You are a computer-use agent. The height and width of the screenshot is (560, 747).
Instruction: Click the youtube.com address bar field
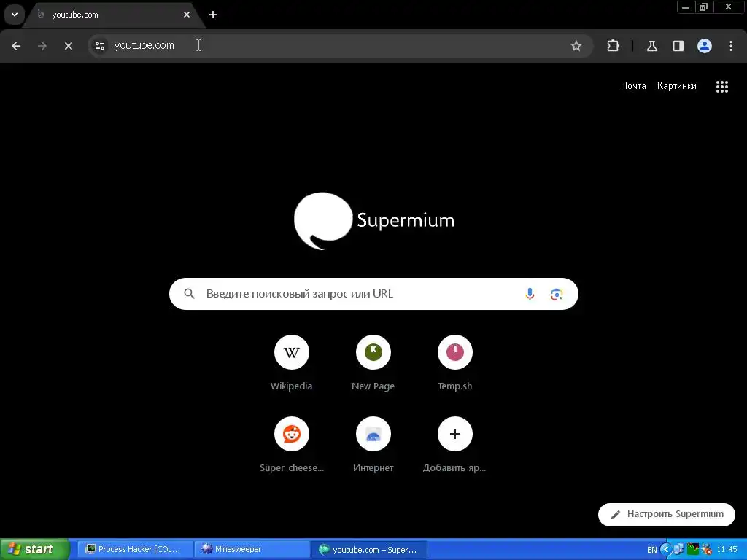point(341,46)
